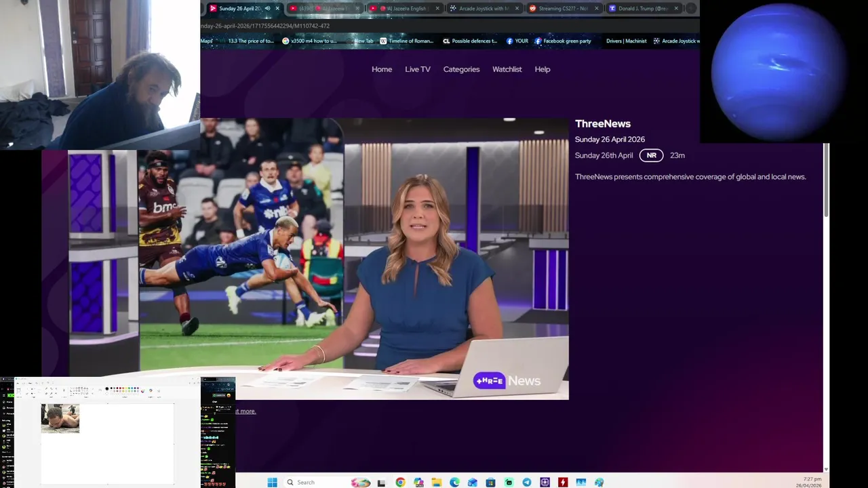The image size is (868, 488).
Task: Open the Drivers | Machinist bookmark
Action: [x=626, y=41]
